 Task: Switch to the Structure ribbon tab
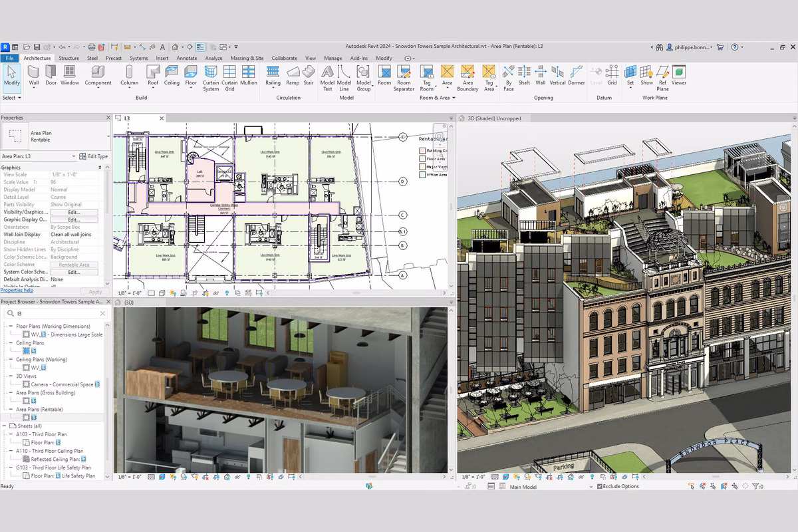point(68,58)
